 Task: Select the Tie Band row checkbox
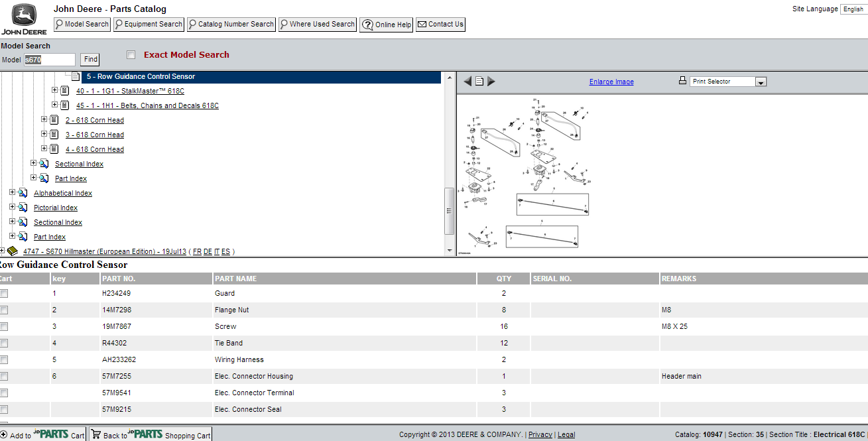4,343
